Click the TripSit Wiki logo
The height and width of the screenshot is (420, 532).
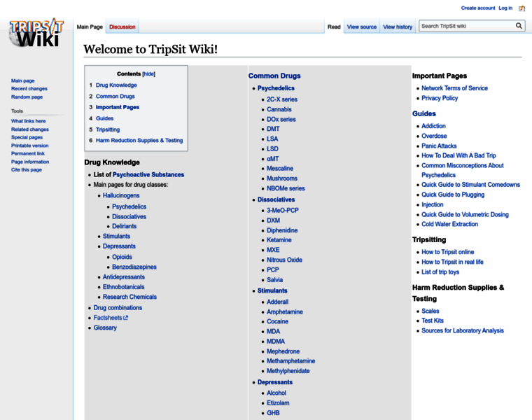36,33
